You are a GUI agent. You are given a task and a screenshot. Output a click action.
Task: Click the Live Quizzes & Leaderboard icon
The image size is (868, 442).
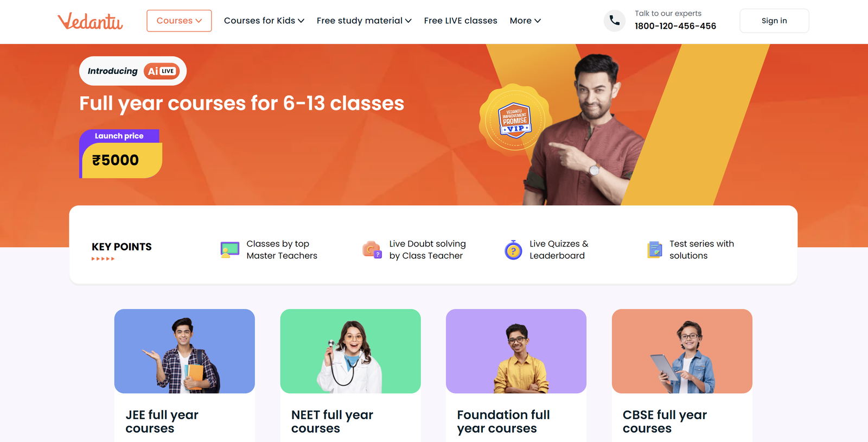click(513, 250)
